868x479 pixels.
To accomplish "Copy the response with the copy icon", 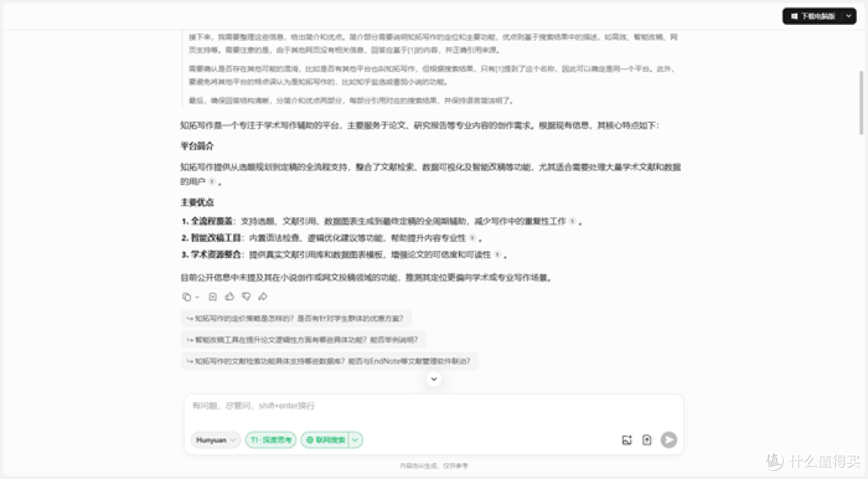I will [x=186, y=297].
